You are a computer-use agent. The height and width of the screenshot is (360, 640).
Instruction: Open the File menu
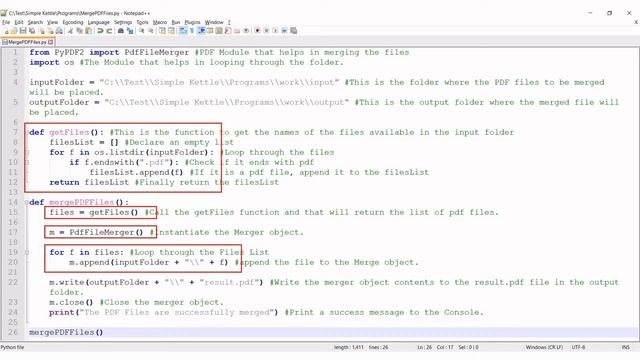click(6, 22)
